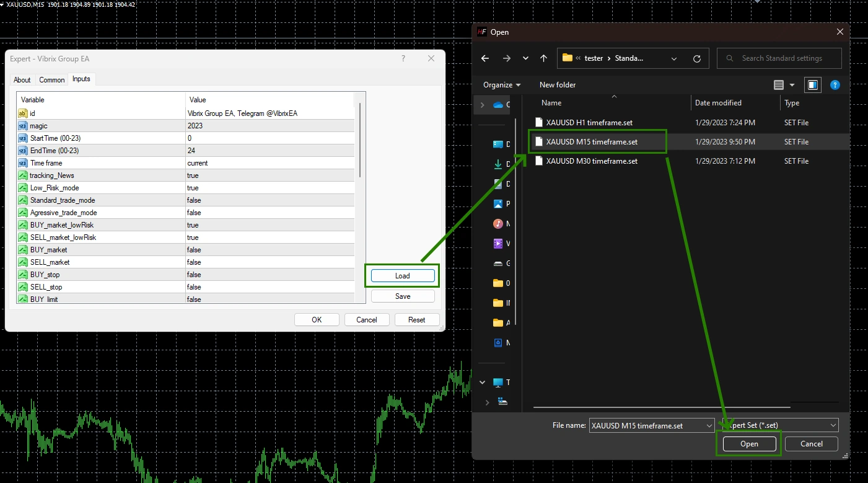
Task: Click the file icon of XAUUSD H1 timeframe.set
Action: [x=539, y=123]
